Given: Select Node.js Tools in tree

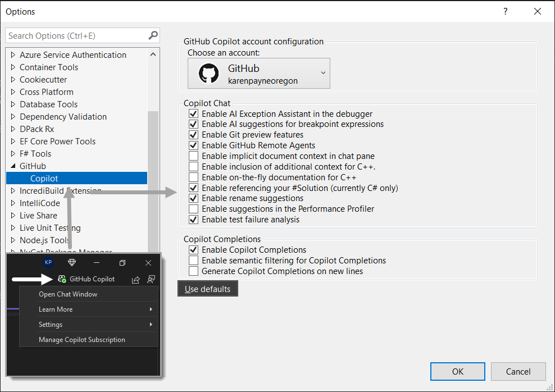Looking at the screenshot, I should point(45,240).
